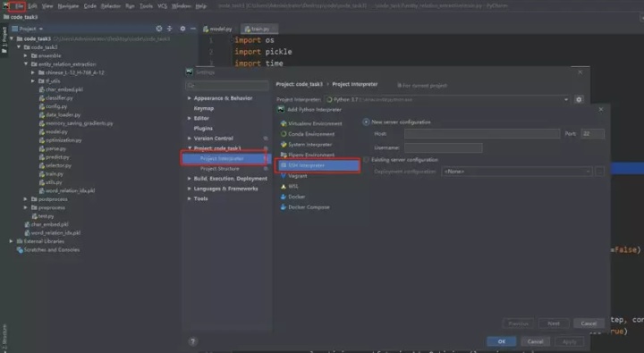Open the Navigate menu
644x353 pixels.
(68, 6)
